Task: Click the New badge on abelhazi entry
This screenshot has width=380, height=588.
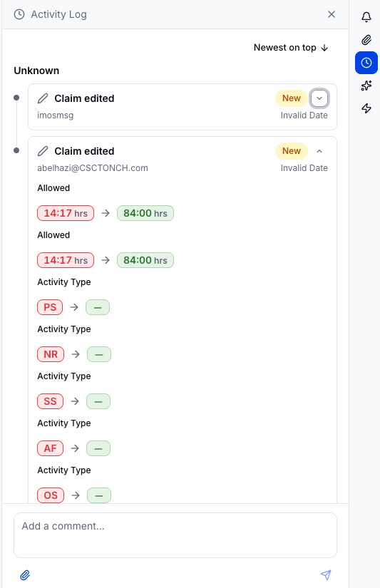Action: (292, 151)
